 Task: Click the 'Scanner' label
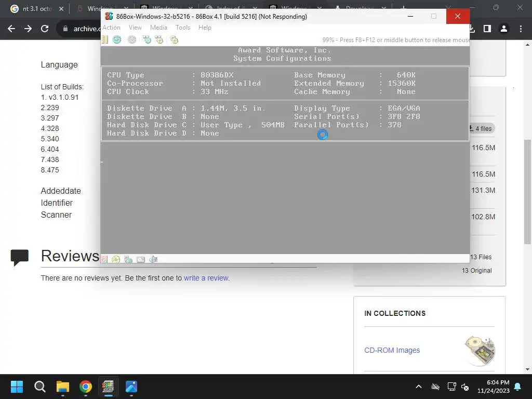[x=56, y=215]
